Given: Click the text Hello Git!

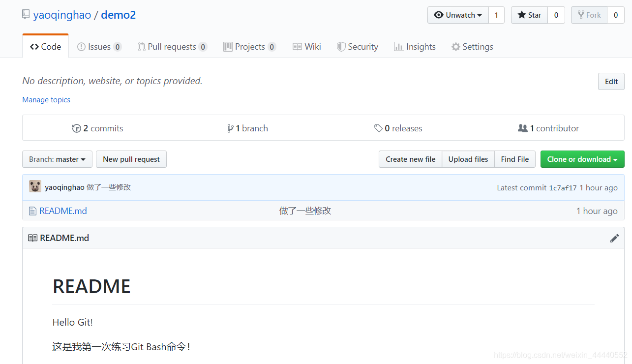Looking at the screenshot, I should [73, 323].
